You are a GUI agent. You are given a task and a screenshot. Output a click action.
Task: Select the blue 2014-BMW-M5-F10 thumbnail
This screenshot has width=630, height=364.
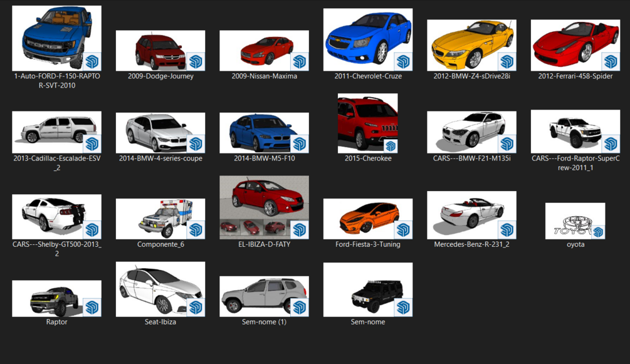[264, 133]
